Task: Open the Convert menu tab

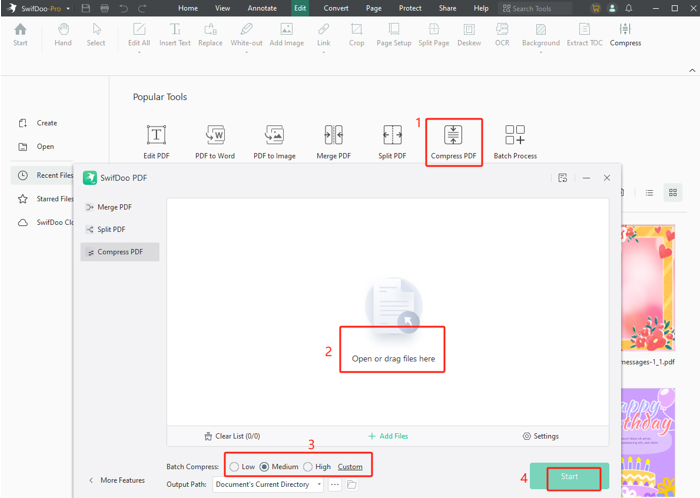Action: point(336,8)
